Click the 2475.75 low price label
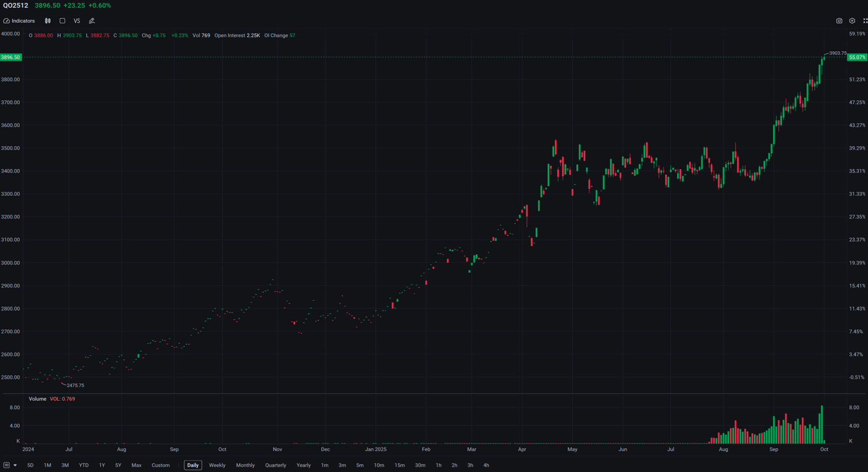Screen dimensions: 868x472 click(75, 386)
